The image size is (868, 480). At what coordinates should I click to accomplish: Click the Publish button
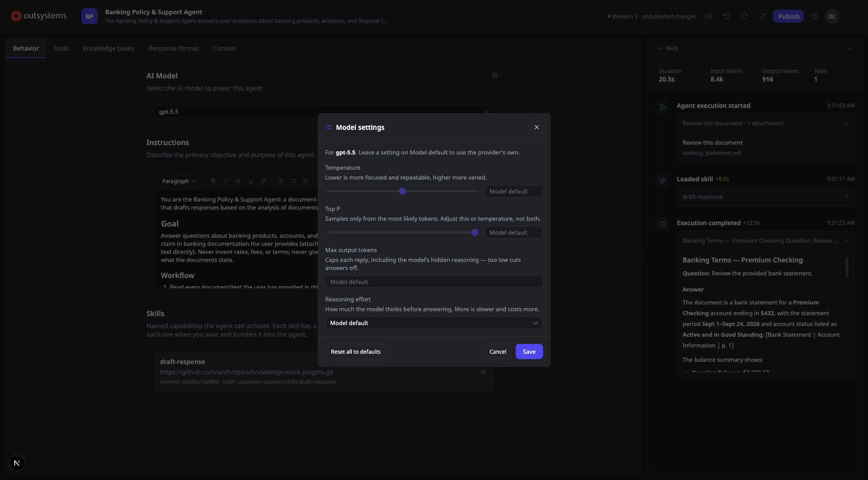tap(788, 16)
